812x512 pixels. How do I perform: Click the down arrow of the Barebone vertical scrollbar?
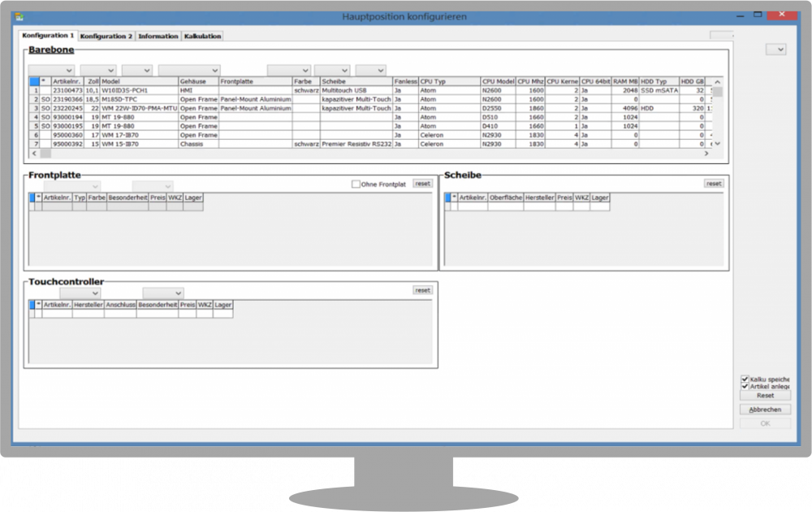[x=718, y=144]
